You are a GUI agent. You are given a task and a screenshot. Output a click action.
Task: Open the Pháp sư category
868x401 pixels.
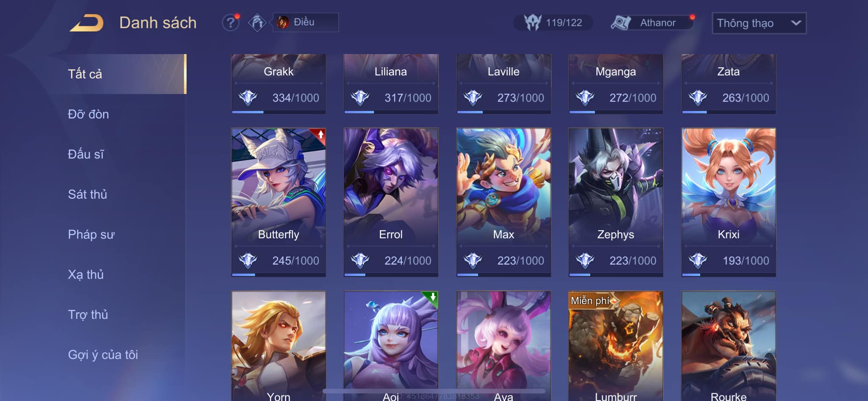point(91,235)
